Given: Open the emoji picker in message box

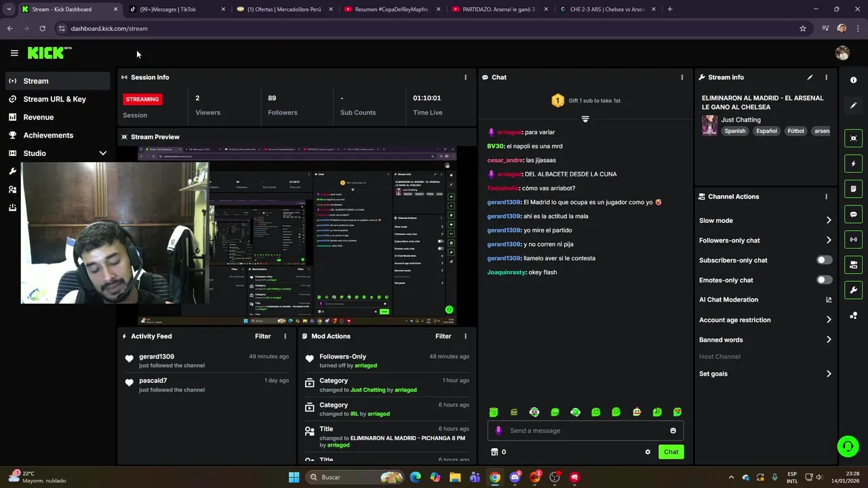Looking at the screenshot, I should [673, 430].
